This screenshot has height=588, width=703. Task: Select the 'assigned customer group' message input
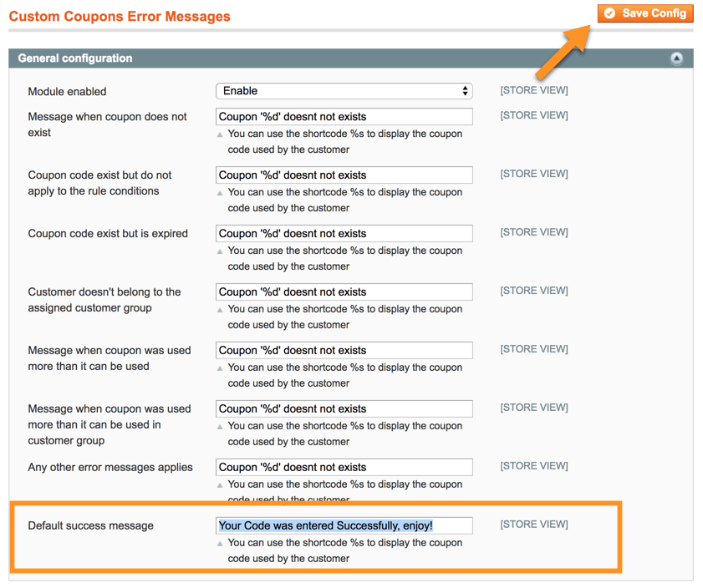point(344,292)
